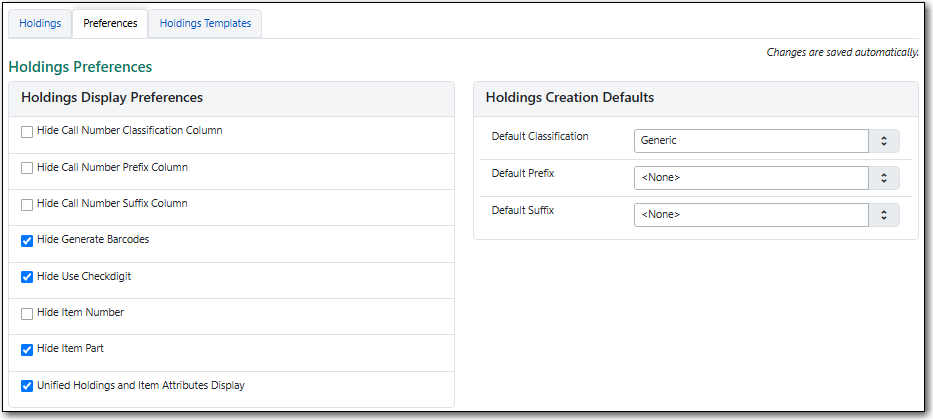This screenshot has width=933, height=420.
Task: Toggle Unified Holdings and Item Attributes Display
Action: click(27, 386)
